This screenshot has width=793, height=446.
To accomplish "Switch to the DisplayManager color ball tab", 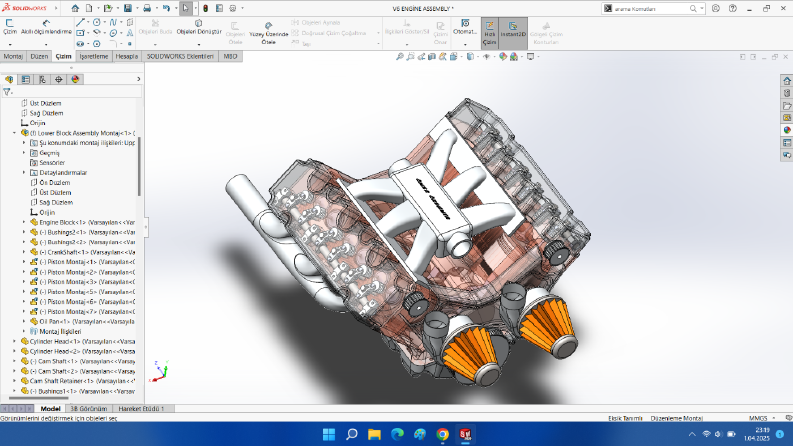I will tap(75, 79).
